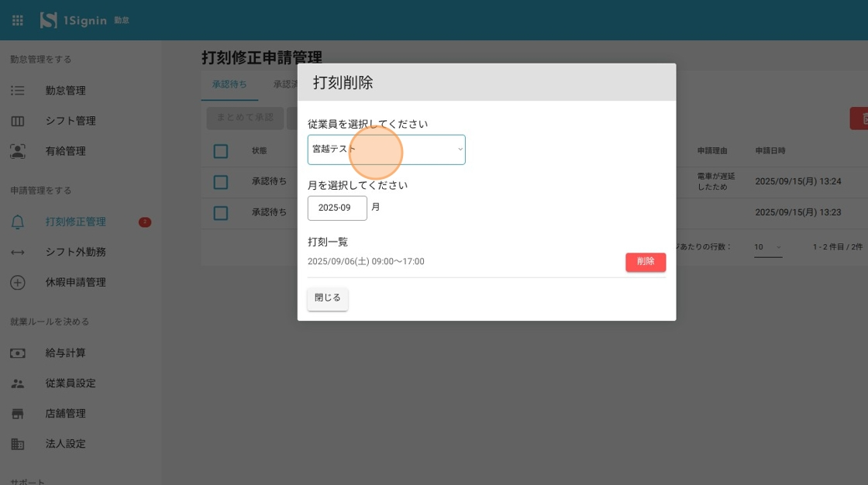Image resolution: width=868 pixels, height=485 pixels.
Task: Open 店舗管理 in the sidebar
Action: pyautogui.click(x=65, y=414)
